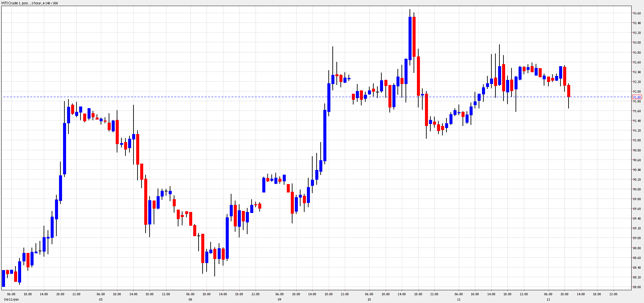The width and height of the screenshot is (644, 303).
Task: Click the 88.00 price axis label
Action: 637,287
